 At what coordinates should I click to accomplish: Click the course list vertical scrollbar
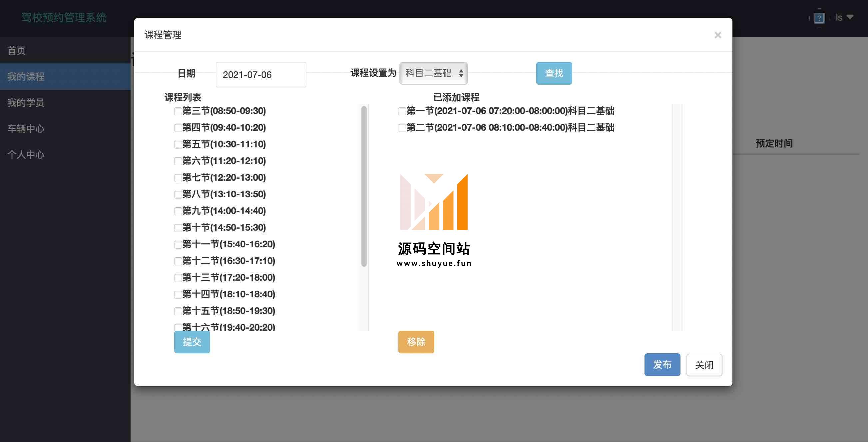364,186
